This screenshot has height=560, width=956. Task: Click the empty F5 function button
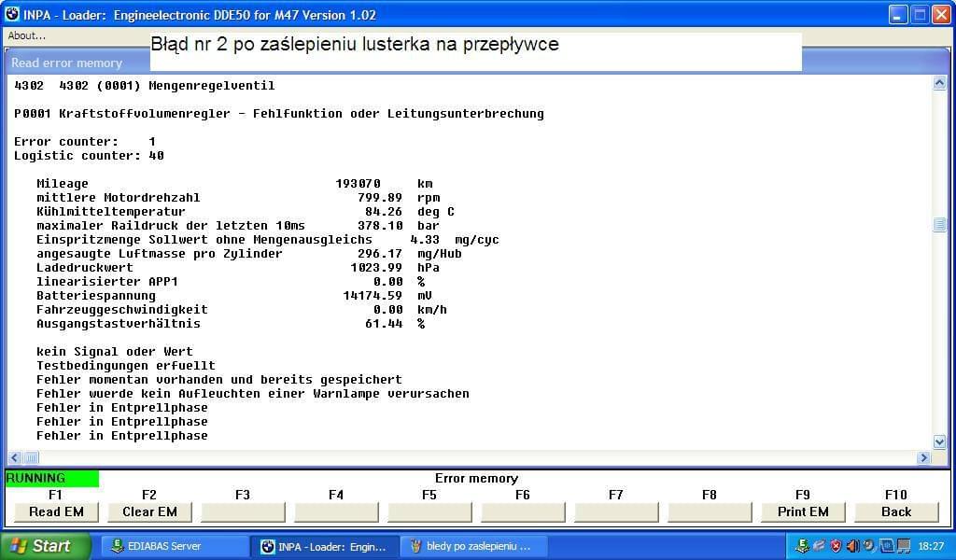point(429,511)
